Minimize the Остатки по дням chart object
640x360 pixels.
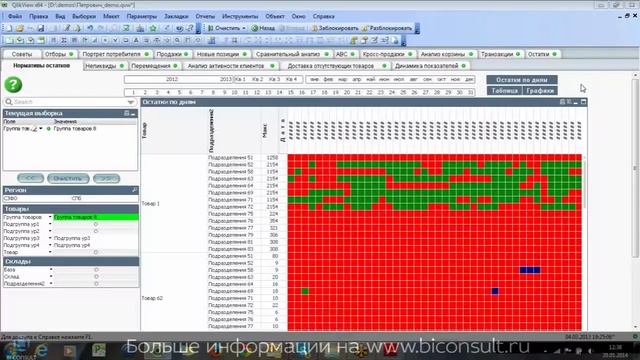pyautogui.click(x=576, y=102)
